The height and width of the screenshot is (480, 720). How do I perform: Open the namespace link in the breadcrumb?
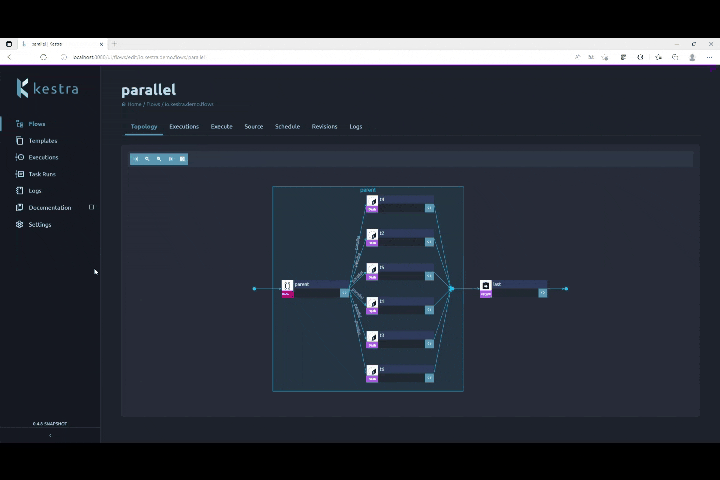(189, 104)
